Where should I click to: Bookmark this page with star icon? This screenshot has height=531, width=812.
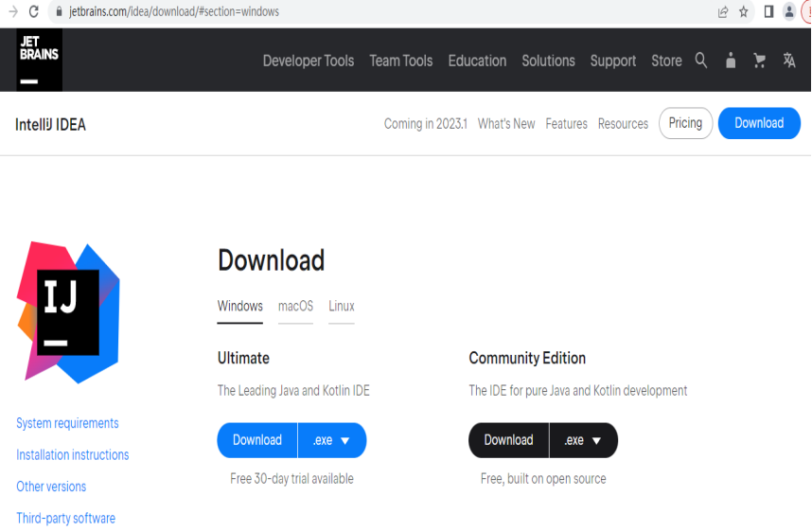[744, 11]
